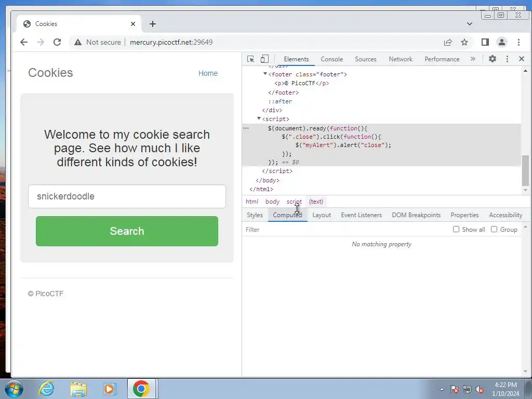
Task: Click the green Search button
Action: [127, 231]
